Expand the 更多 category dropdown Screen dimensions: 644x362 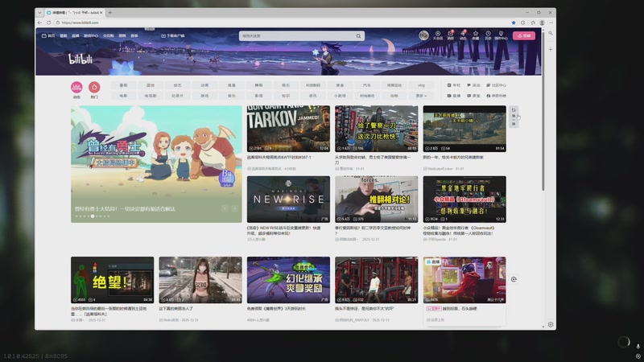421,96
